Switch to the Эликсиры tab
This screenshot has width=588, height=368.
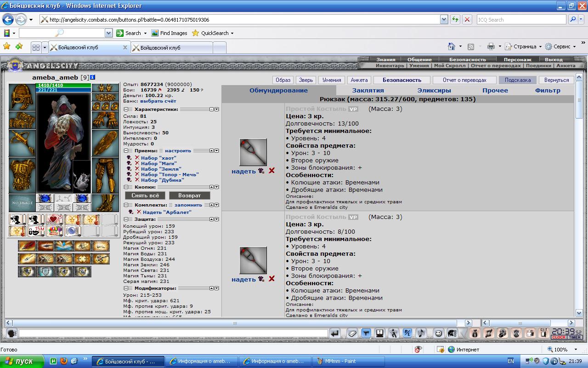click(x=434, y=91)
